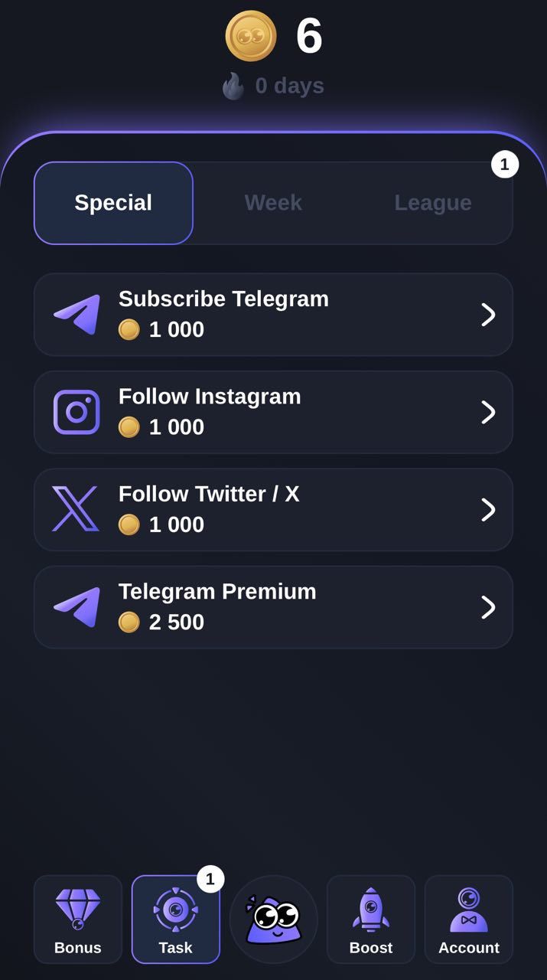Click the Telegram icon on Subscribe Telegram task
Image resolution: width=547 pixels, height=980 pixels.
(x=77, y=314)
